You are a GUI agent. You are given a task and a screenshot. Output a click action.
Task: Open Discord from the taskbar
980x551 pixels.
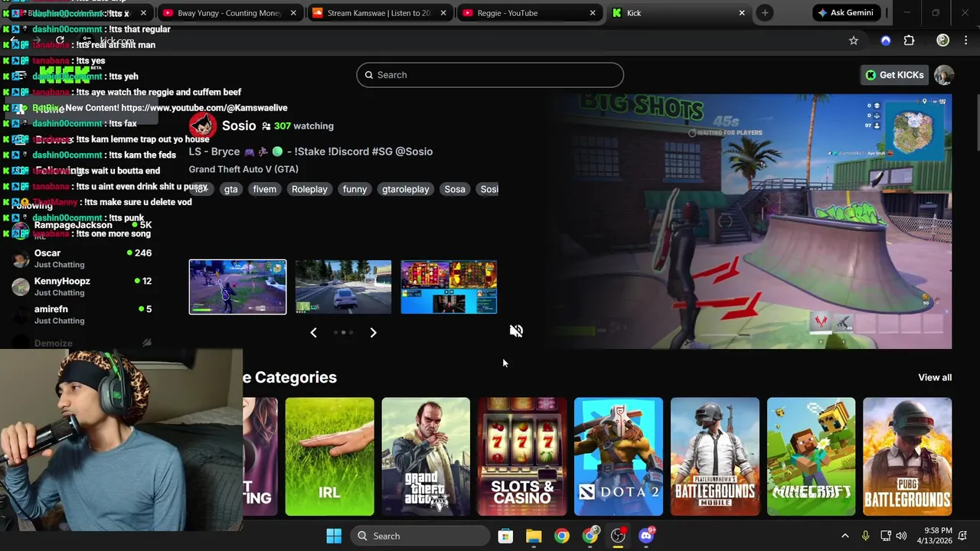tap(646, 536)
